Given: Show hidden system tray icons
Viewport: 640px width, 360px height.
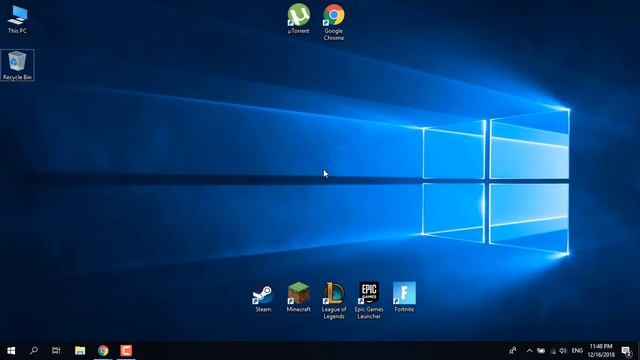Looking at the screenshot, I should (x=529, y=351).
